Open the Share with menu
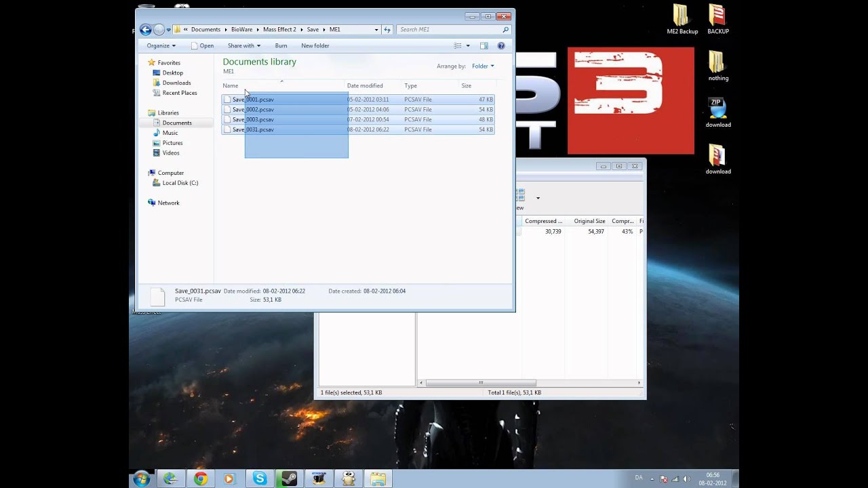This screenshot has height=488, width=868. 244,45
